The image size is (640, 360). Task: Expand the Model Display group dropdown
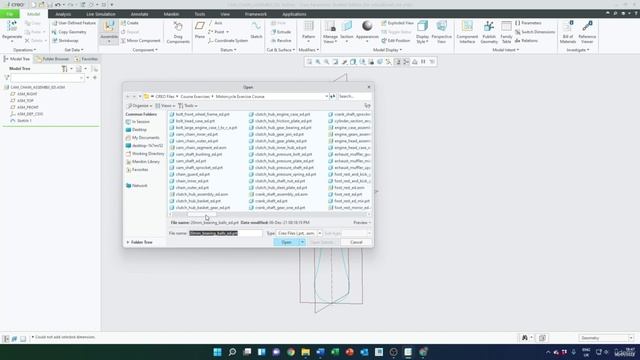[x=387, y=50]
